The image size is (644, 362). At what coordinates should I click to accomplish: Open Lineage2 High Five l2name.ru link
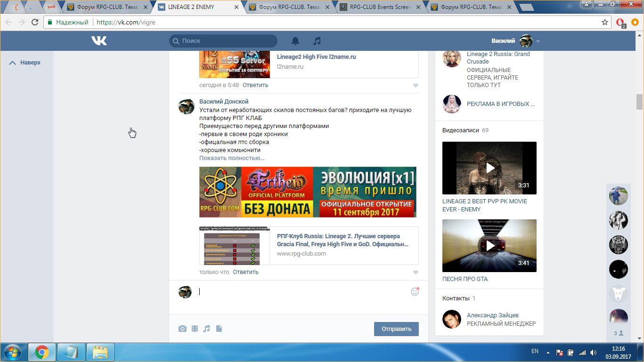317,57
